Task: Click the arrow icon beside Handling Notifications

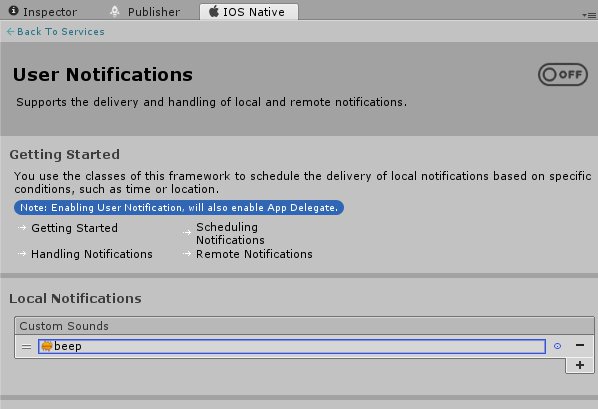Action: tap(23, 254)
